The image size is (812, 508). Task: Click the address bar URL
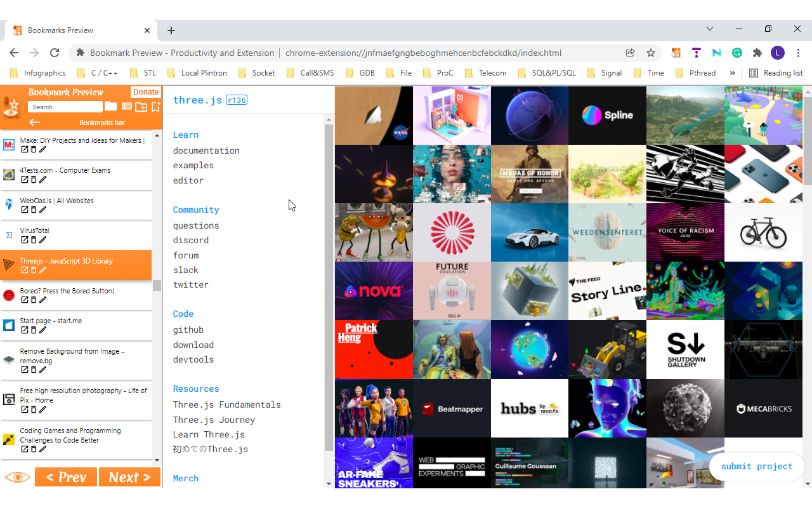[x=423, y=53]
